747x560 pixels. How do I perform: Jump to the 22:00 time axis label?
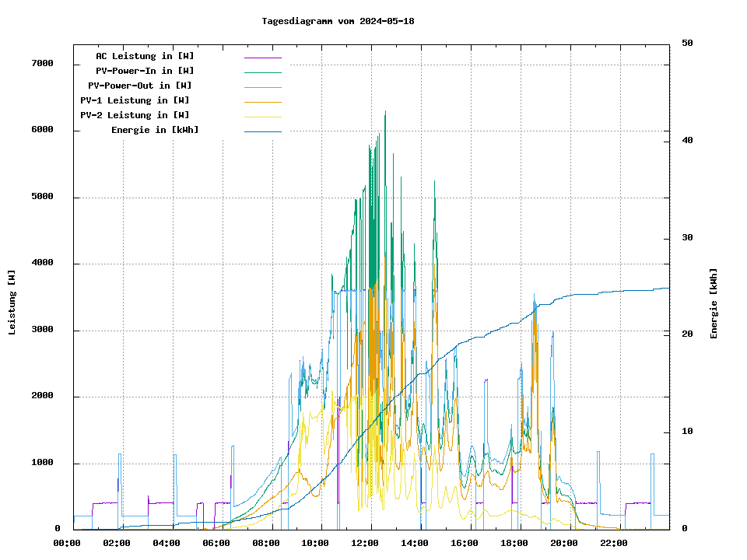[614, 543]
